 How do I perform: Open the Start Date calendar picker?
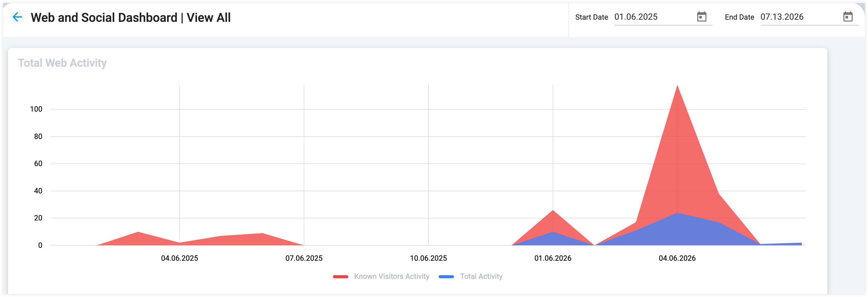point(702,17)
